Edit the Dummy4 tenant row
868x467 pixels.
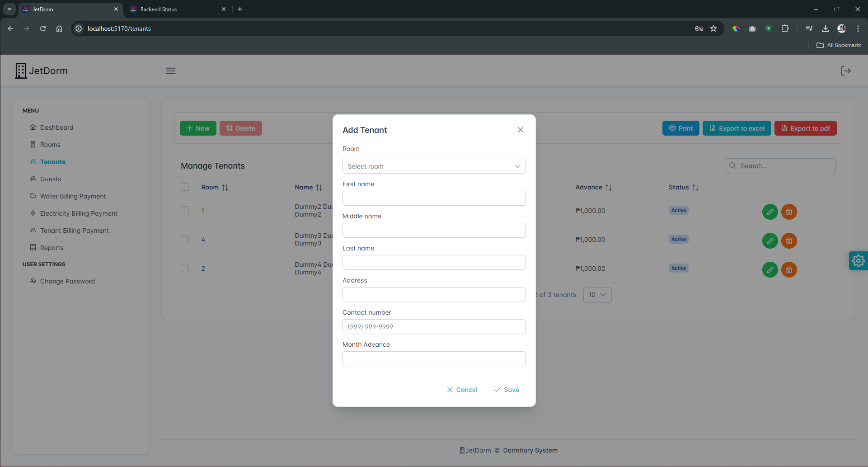tap(770, 269)
